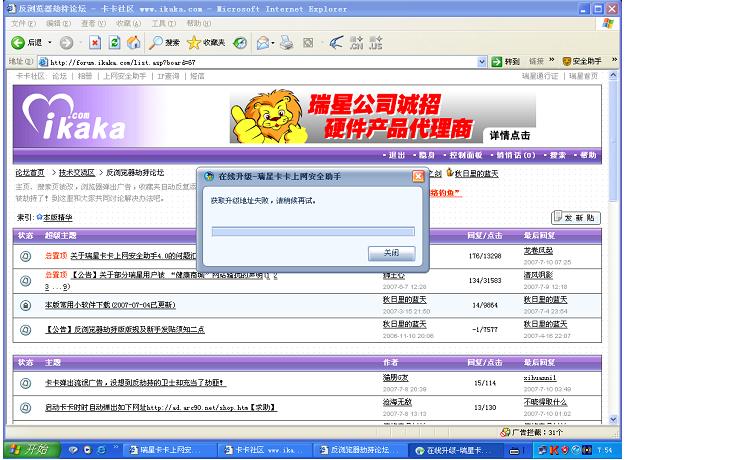Click Internet Explorer quick launch icon
The image size is (742, 460).
click(x=101, y=450)
